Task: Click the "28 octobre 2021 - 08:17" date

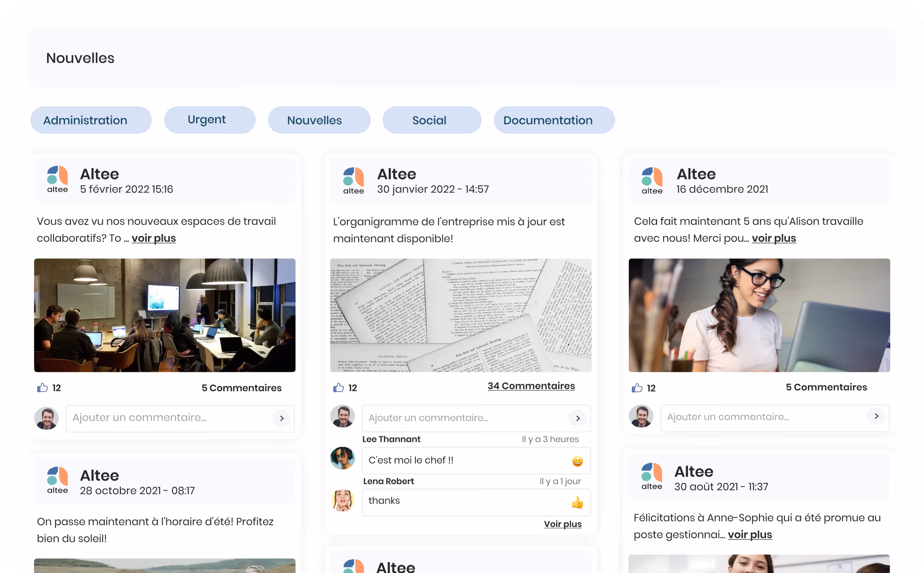Action: 137,490
